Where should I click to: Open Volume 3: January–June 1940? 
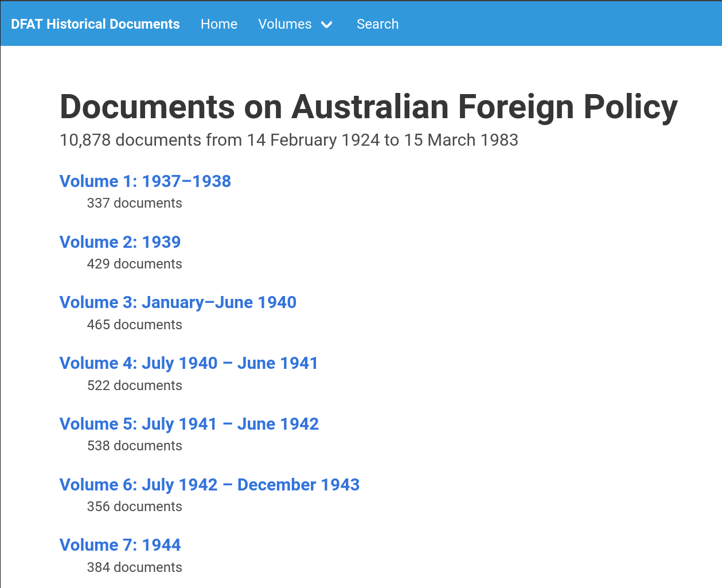coord(178,302)
